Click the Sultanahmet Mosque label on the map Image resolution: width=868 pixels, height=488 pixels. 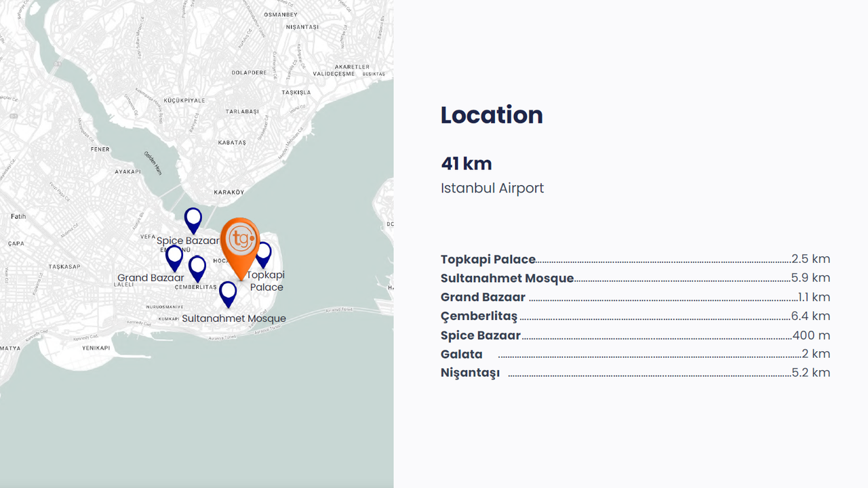point(234,319)
